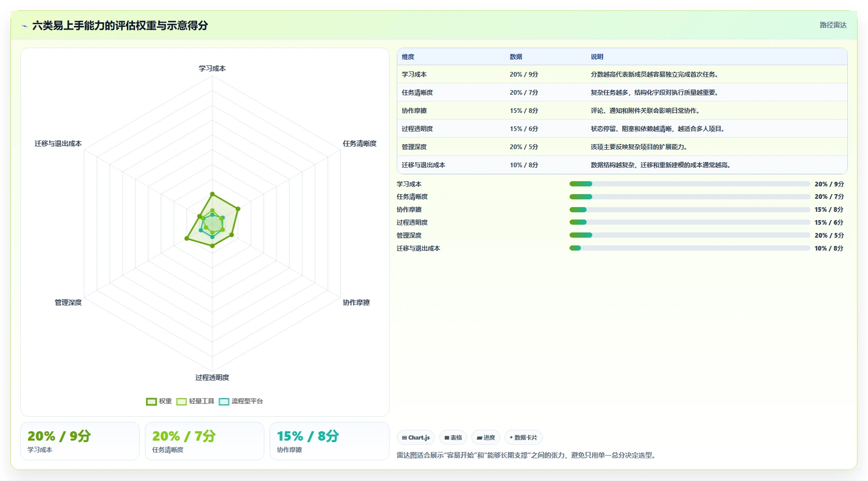The width and height of the screenshot is (868, 481).
Task: Click 迁移与退出成本 label in progress list
Action: (418, 249)
